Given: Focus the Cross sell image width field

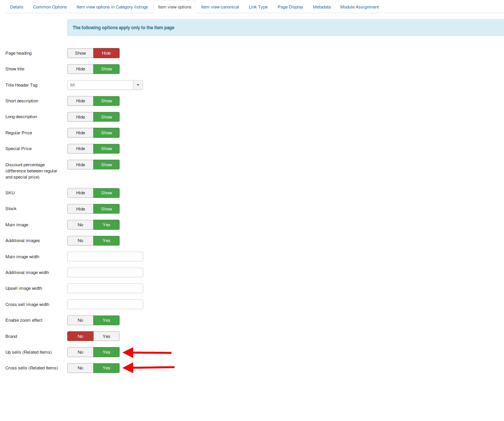Looking at the screenshot, I should 105,304.
